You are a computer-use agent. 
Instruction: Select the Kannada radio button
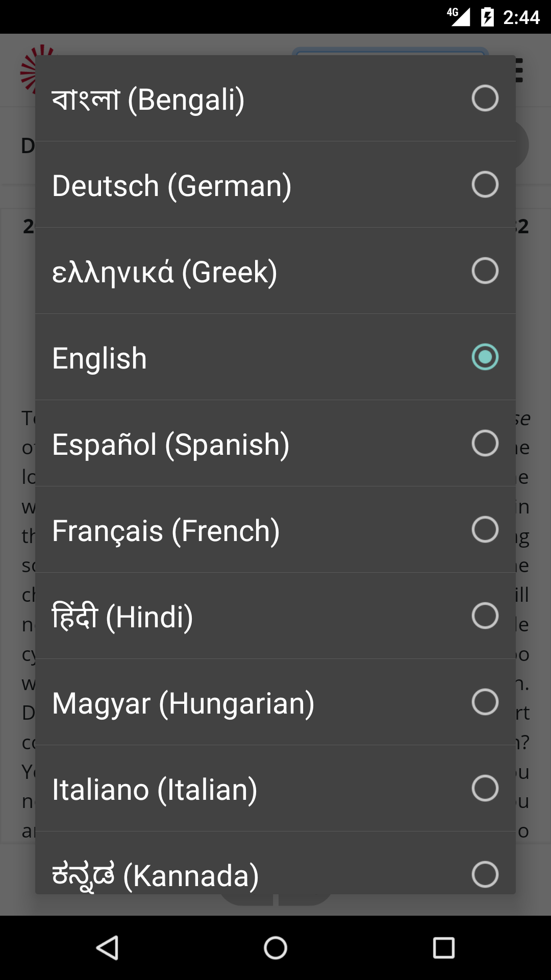pyautogui.click(x=485, y=874)
